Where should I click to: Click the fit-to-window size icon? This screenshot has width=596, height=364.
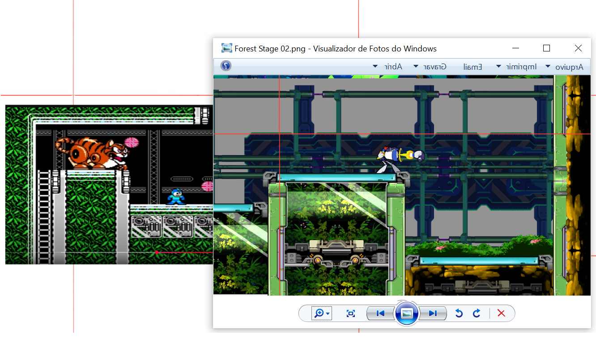click(351, 313)
